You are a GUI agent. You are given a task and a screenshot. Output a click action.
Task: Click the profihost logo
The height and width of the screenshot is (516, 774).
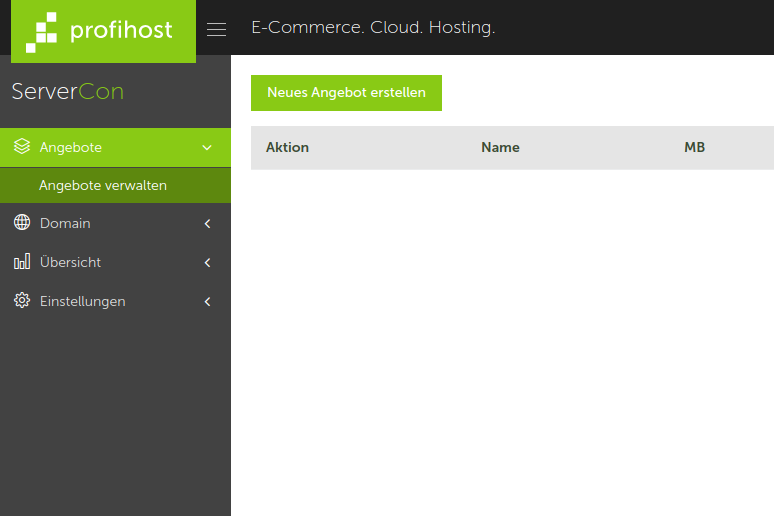(103, 31)
